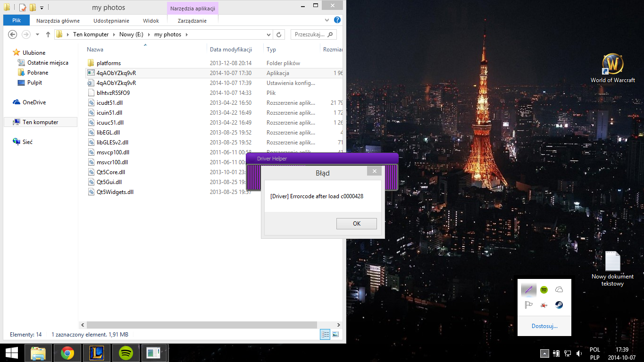The image size is (644, 362).
Task: Select Nowy dokument tekstowy desktop file
Action: click(613, 269)
